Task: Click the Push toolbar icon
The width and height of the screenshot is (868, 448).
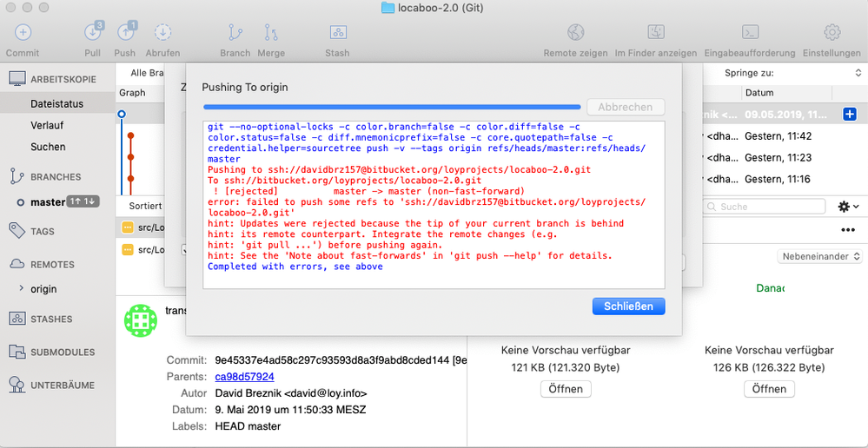Action: pyautogui.click(x=125, y=33)
